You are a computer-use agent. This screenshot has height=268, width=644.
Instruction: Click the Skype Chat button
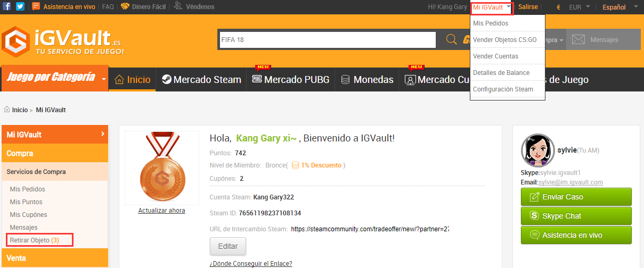576,216
